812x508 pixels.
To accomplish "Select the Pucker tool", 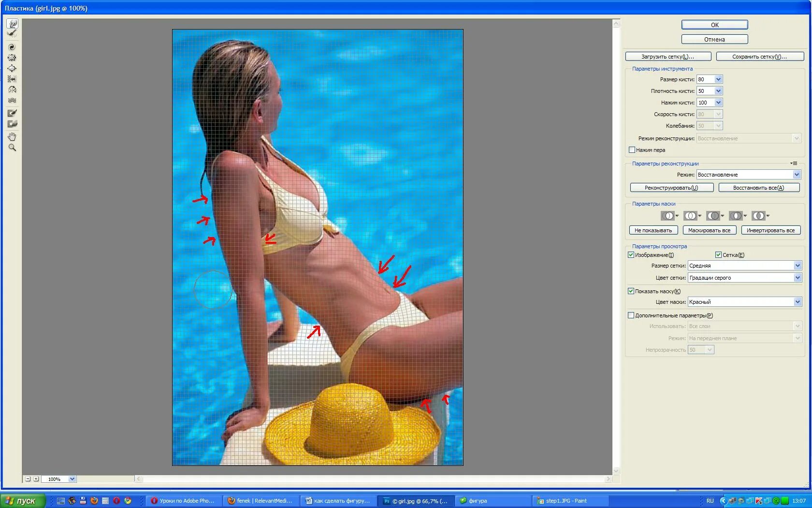I will [x=12, y=58].
